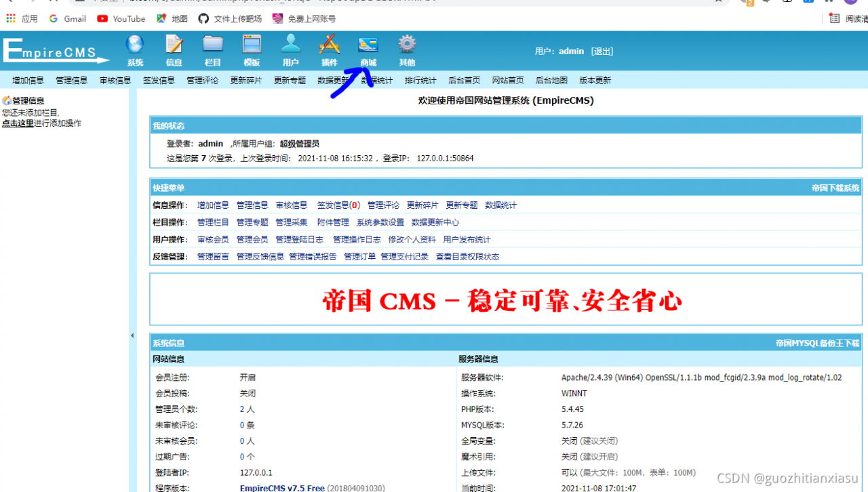868x492 pixels.
Task: Select 增加信息 in the submenu bar
Action: coord(28,80)
